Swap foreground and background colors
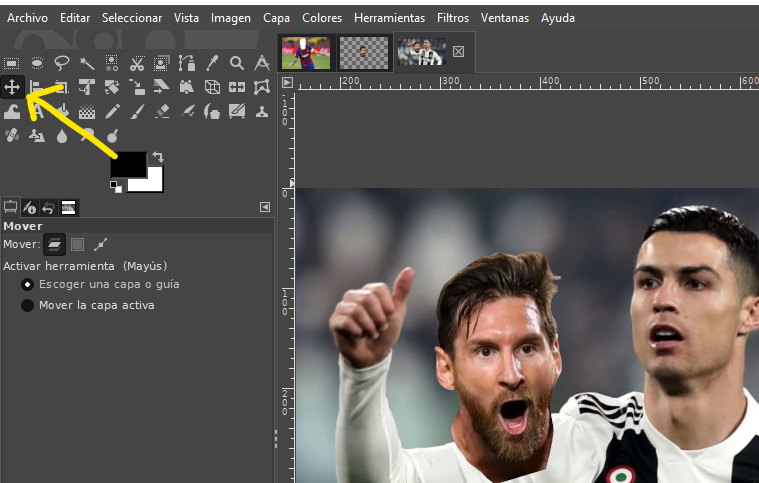Image resolution: width=759 pixels, height=483 pixels. pyautogui.click(x=158, y=158)
